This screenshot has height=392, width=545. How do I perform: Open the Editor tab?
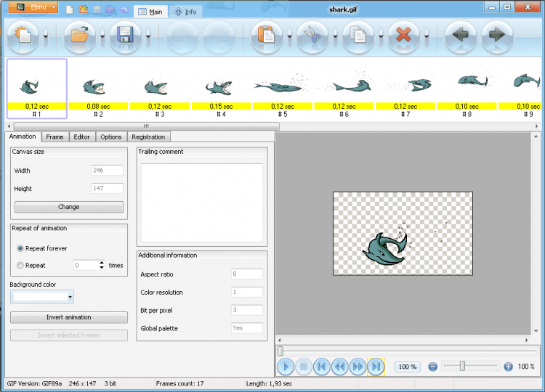81,137
